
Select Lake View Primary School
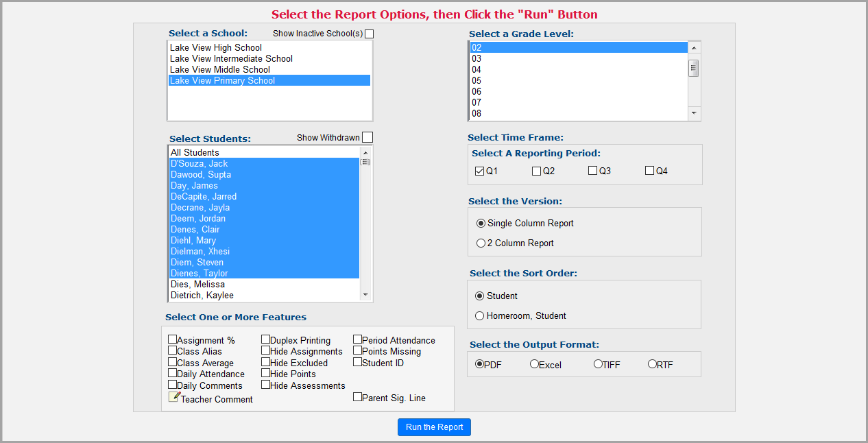[x=269, y=80]
